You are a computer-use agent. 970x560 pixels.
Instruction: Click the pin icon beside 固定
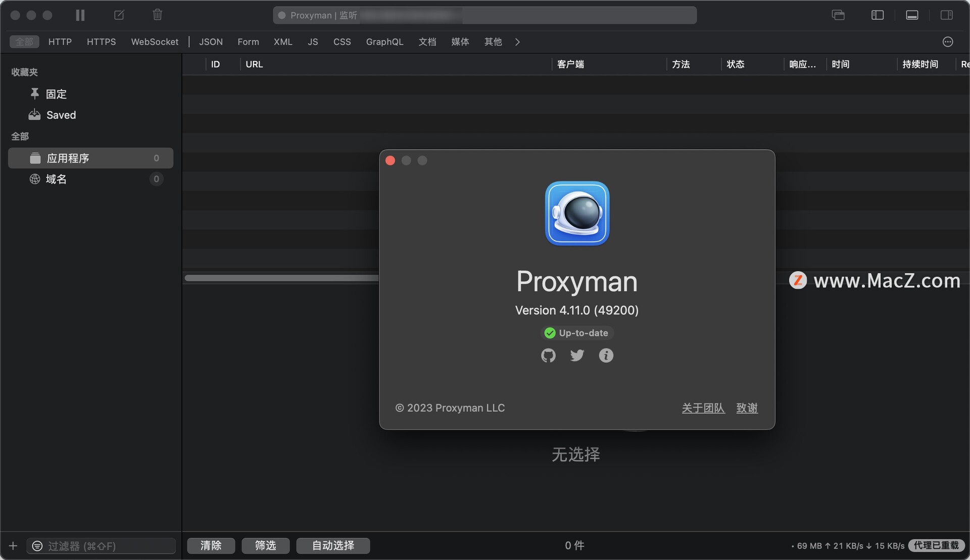(35, 93)
